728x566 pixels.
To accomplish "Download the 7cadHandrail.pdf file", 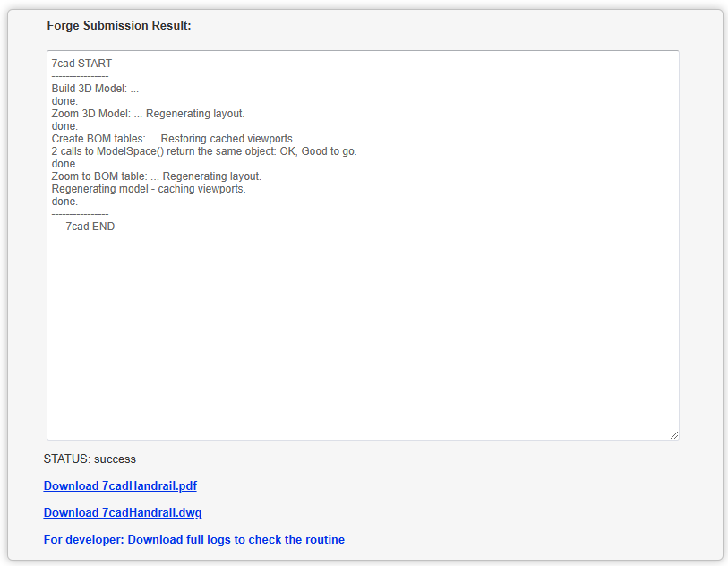I will coord(120,486).
